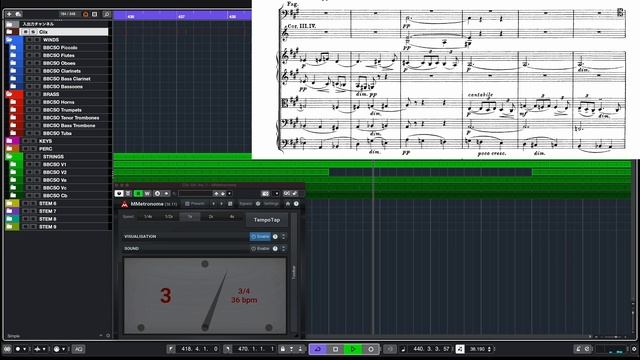Image resolution: width=640 pixels, height=360 pixels.
Task: Click the transport Stop button
Action: click(x=335, y=349)
